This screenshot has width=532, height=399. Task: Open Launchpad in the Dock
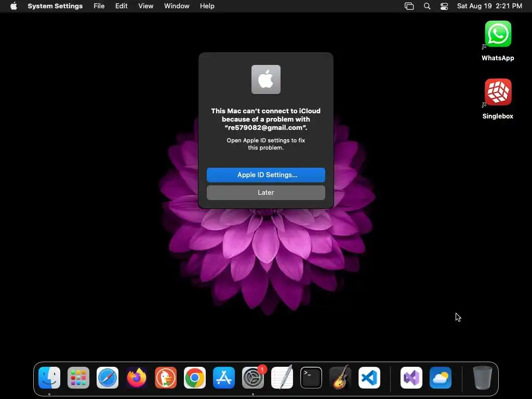click(78, 378)
